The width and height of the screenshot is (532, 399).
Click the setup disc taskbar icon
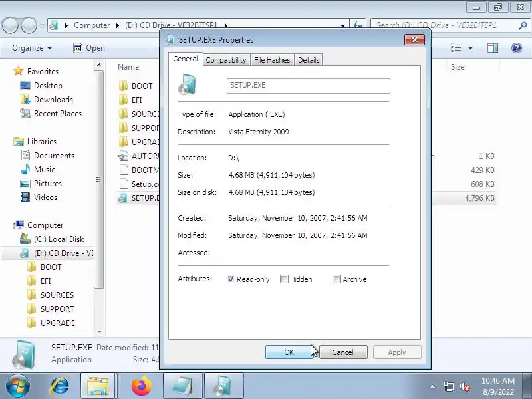[x=223, y=386]
